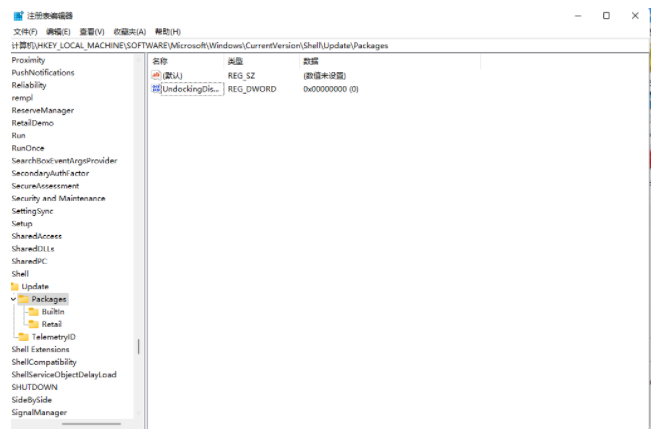Open the 文件(F) menu
The width and height of the screenshot is (659, 437).
tap(25, 32)
